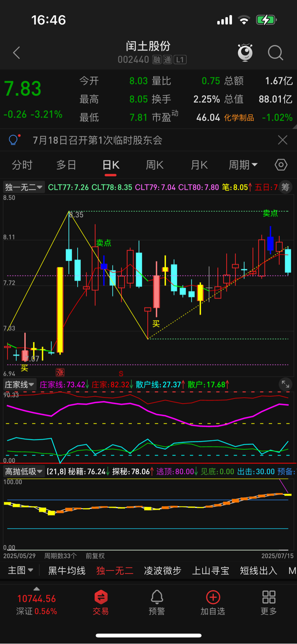Open the 庄家线 indicator dropdown
This screenshot has height=644, width=297.
(x=20, y=385)
